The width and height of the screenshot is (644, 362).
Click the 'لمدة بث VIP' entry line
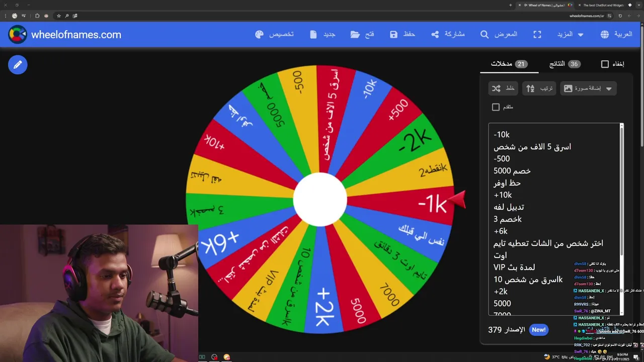(514, 267)
